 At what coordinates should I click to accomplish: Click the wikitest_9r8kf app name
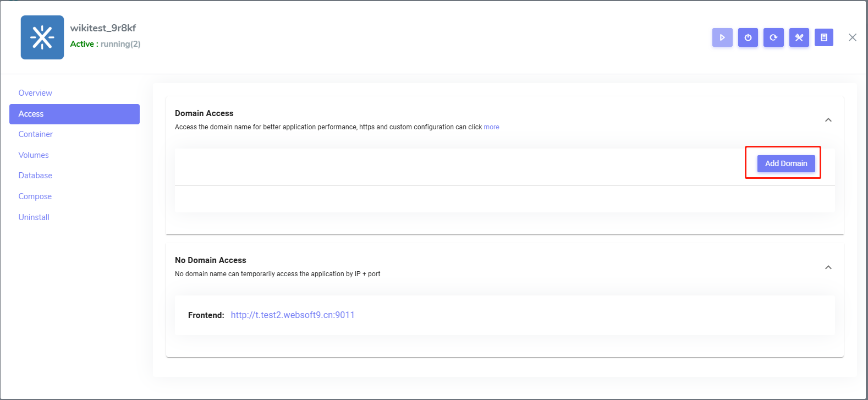(x=103, y=28)
